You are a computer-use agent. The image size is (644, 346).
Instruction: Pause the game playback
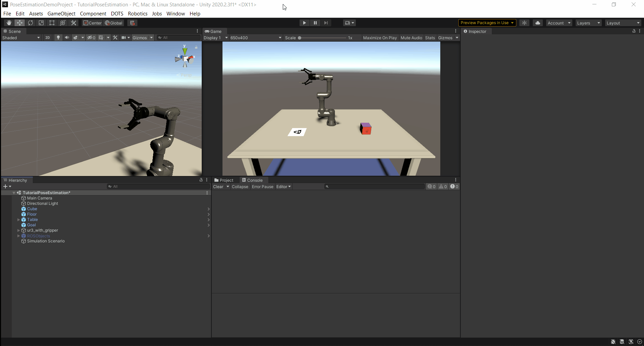click(315, 23)
